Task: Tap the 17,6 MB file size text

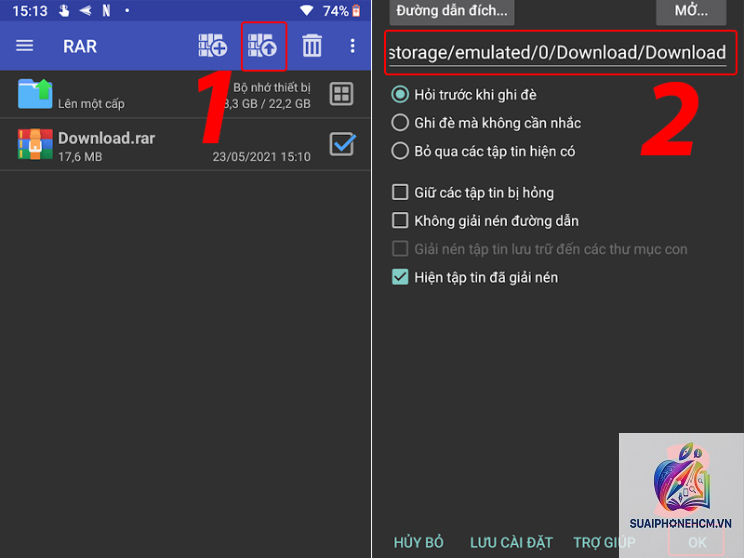Action: tap(80, 157)
